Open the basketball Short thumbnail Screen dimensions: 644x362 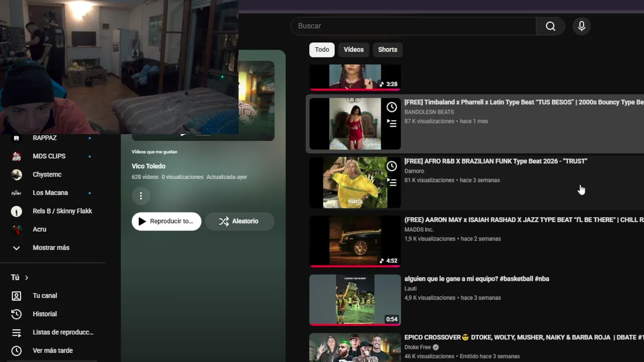(355, 300)
